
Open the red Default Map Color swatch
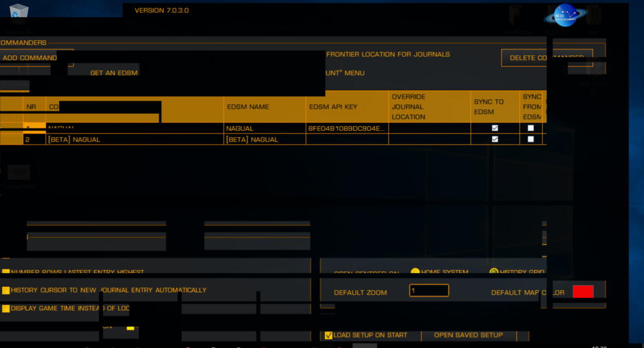point(583,292)
